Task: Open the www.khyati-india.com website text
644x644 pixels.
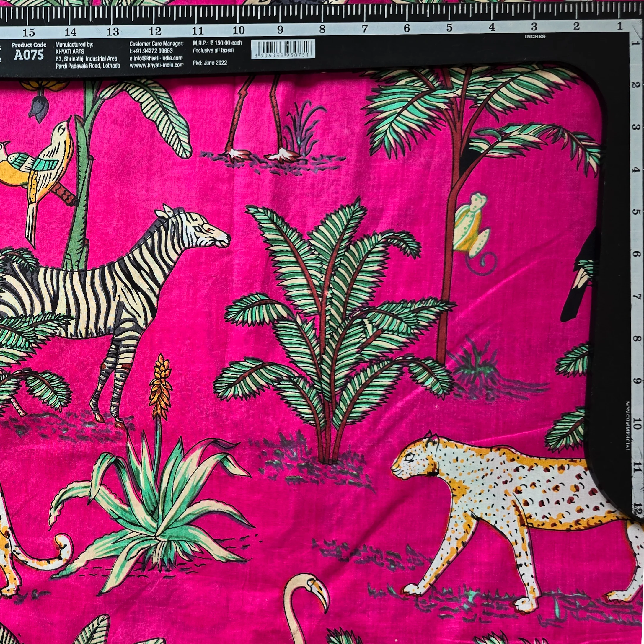Action: [x=156, y=65]
